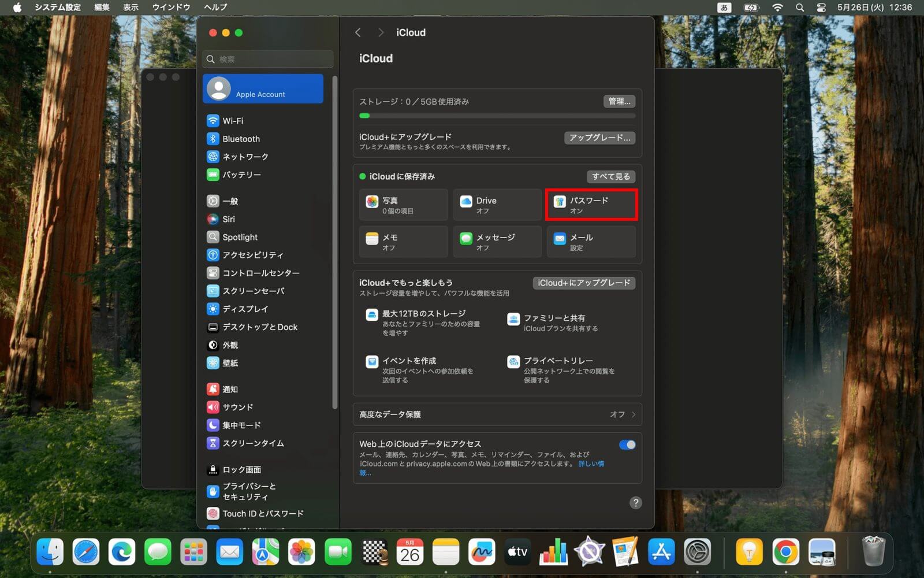Select サウンド in the sidebar
The image size is (924, 578).
263,407
